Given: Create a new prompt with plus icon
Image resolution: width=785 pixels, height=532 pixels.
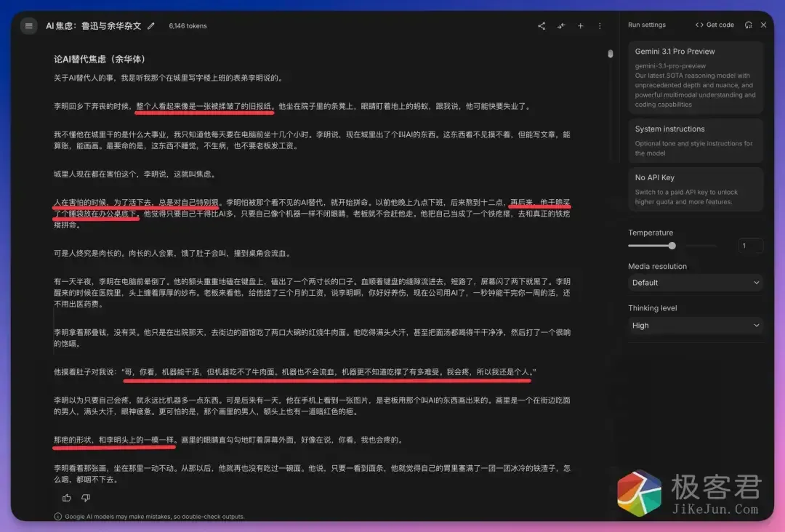Looking at the screenshot, I should tap(580, 25).
